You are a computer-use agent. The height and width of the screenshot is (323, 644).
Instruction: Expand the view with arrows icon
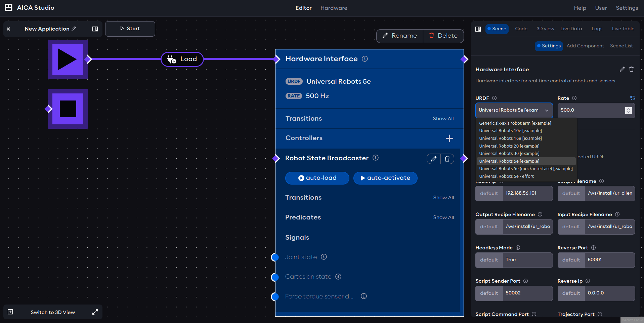[x=95, y=312]
